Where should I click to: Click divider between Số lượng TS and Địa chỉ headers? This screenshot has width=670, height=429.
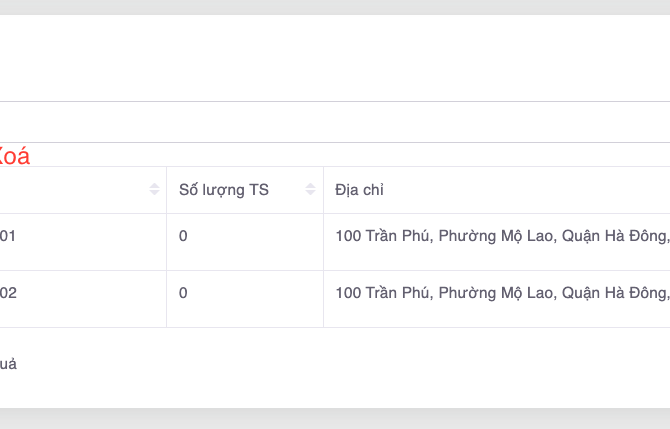[x=323, y=190]
